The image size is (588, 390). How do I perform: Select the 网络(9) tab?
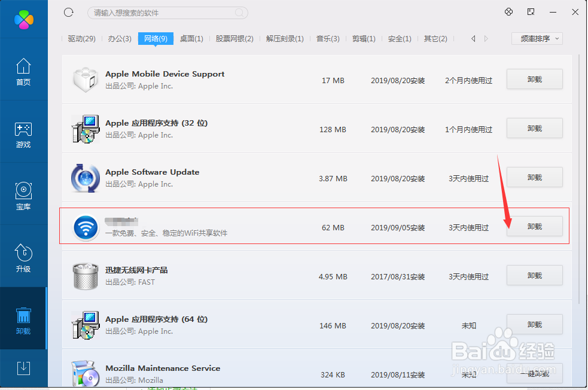click(156, 39)
